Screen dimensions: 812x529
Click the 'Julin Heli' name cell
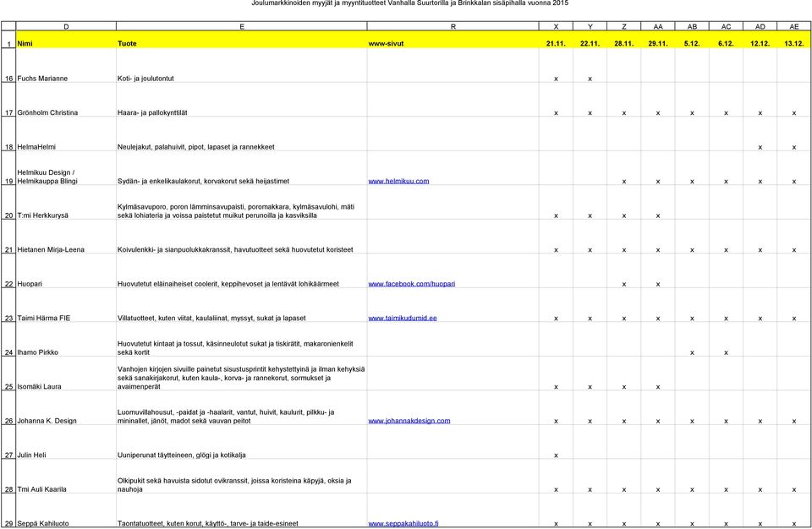pyautogui.click(x=66, y=442)
